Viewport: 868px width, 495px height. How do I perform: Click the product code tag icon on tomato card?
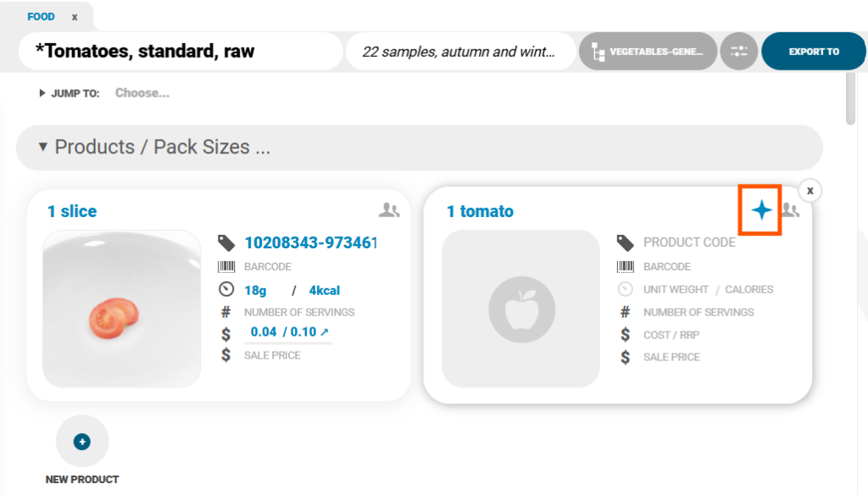point(626,243)
